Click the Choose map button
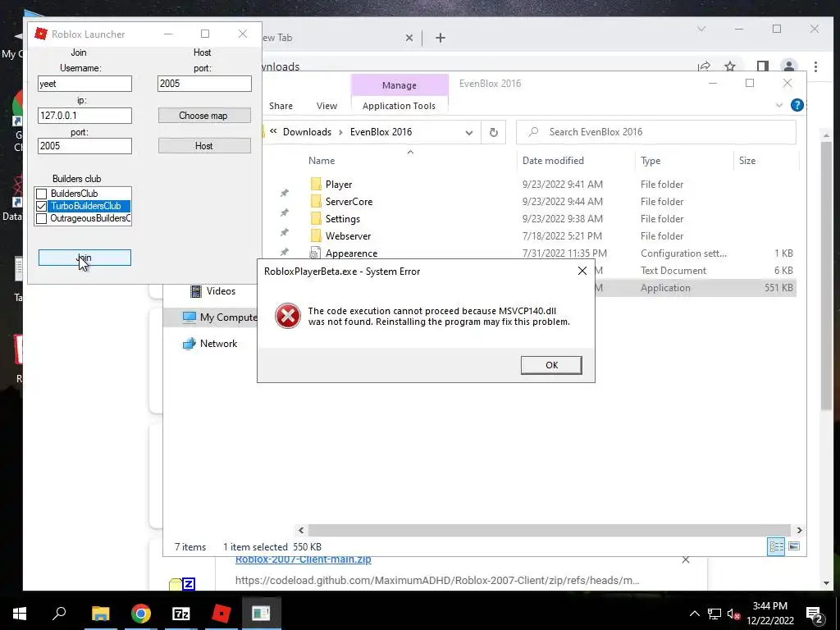The image size is (840, 630). (x=204, y=115)
